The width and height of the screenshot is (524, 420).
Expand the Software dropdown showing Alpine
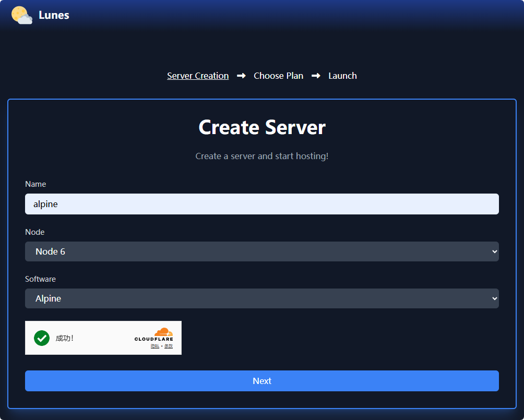point(261,298)
